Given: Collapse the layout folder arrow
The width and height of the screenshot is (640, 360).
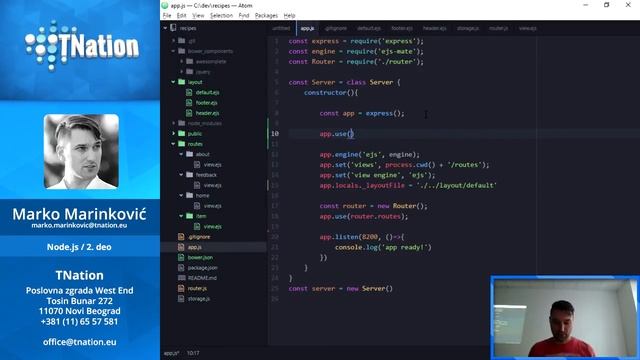Looking at the screenshot, I should tap(173, 82).
